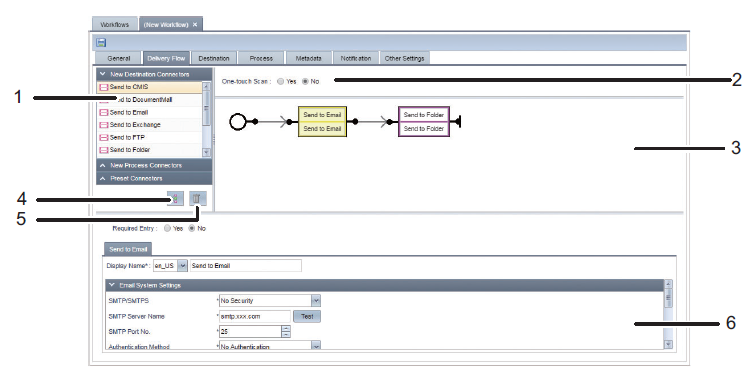The height and width of the screenshot is (377, 751).
Task: Open the Notification tab
Action: tap(356, 58)
